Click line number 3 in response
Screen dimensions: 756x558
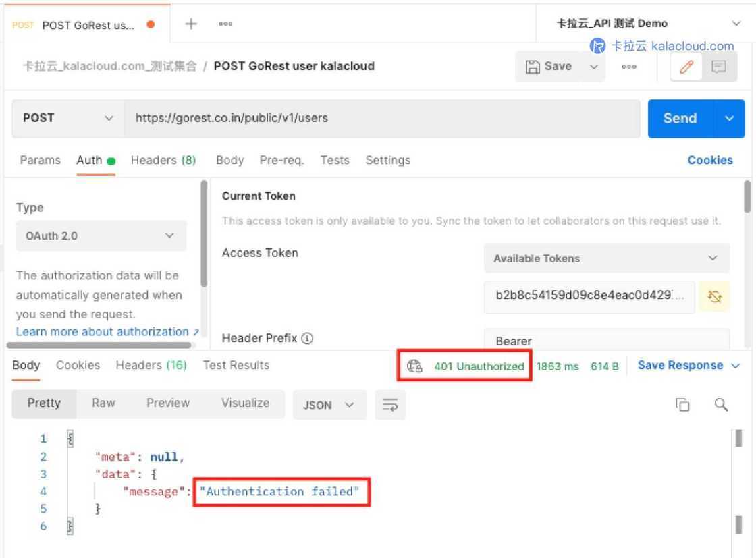coord(43,474)
